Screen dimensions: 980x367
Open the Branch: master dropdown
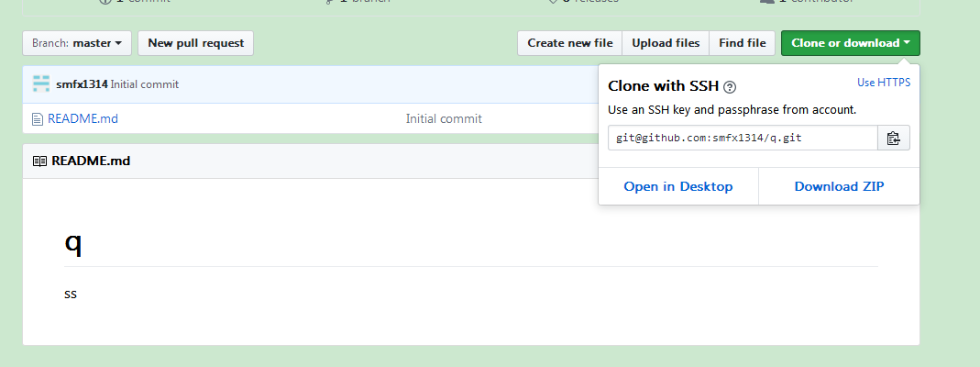[x=77, y=43]
